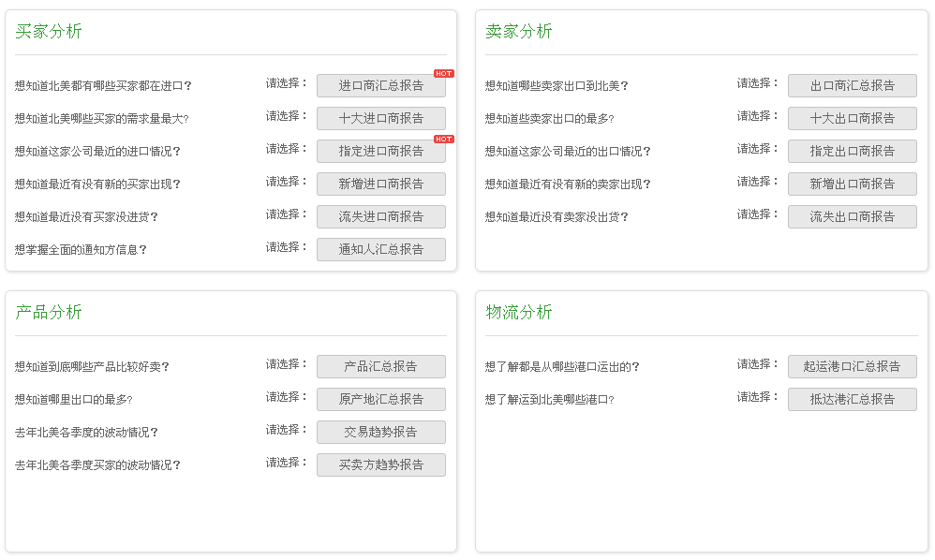Open 通知人汇总报告 in buyer section
Image resolution: width=935 pixels, height=560 pixels.
click(x=381, y=249)
